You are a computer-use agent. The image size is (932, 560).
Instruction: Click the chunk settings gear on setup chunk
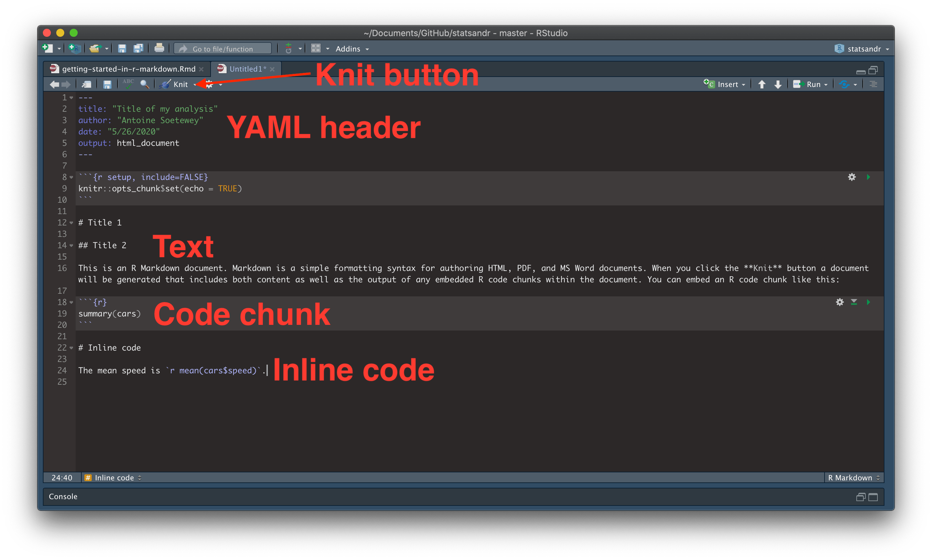pos(852,177)
